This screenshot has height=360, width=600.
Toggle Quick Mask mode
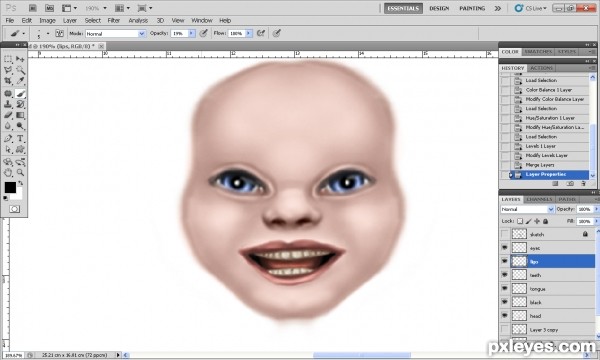[x=15, y=209]
